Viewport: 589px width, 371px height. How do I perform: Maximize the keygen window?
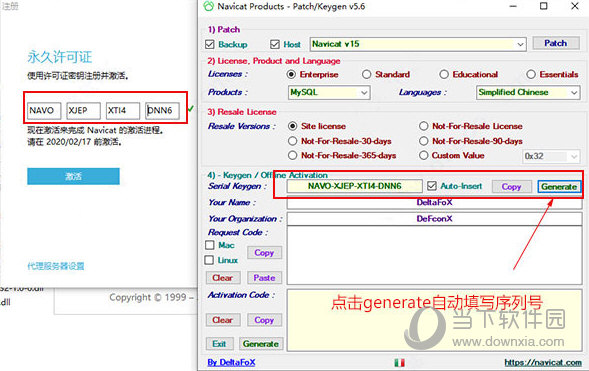[x=544, y=6]
